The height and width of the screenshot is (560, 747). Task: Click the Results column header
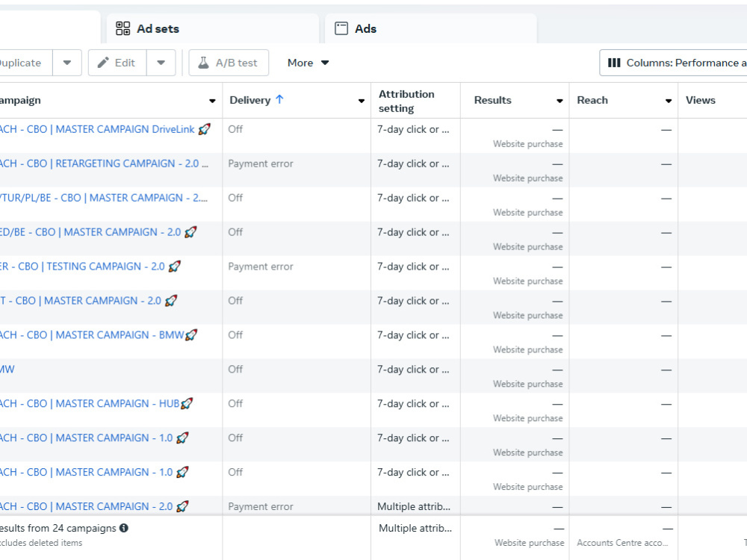(x=492, y=100)
